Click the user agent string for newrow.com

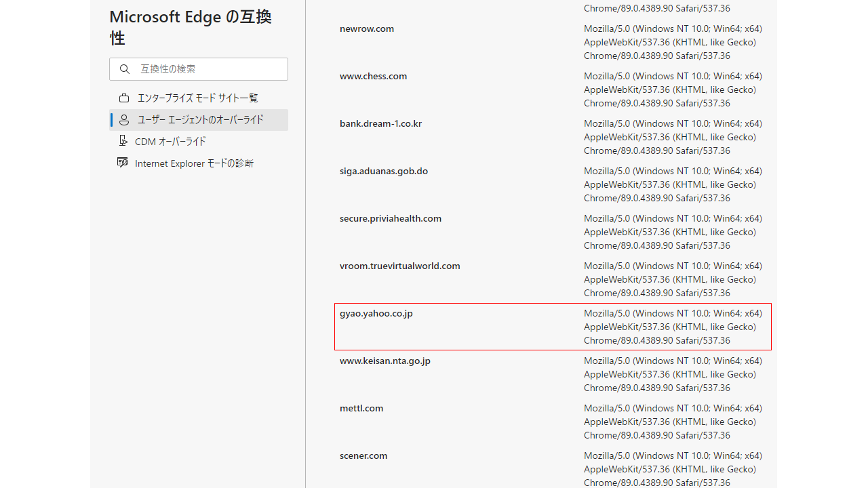point(673,42)
